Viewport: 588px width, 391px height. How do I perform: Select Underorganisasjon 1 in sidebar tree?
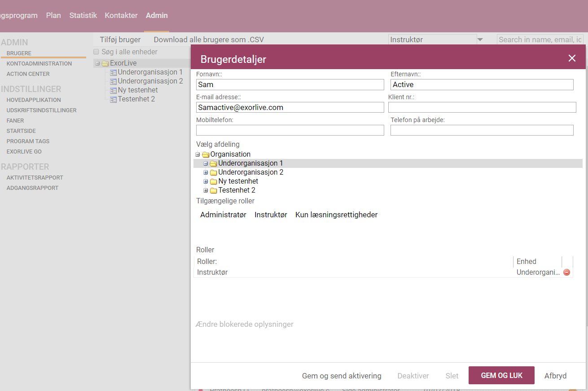tap(150, 72)
